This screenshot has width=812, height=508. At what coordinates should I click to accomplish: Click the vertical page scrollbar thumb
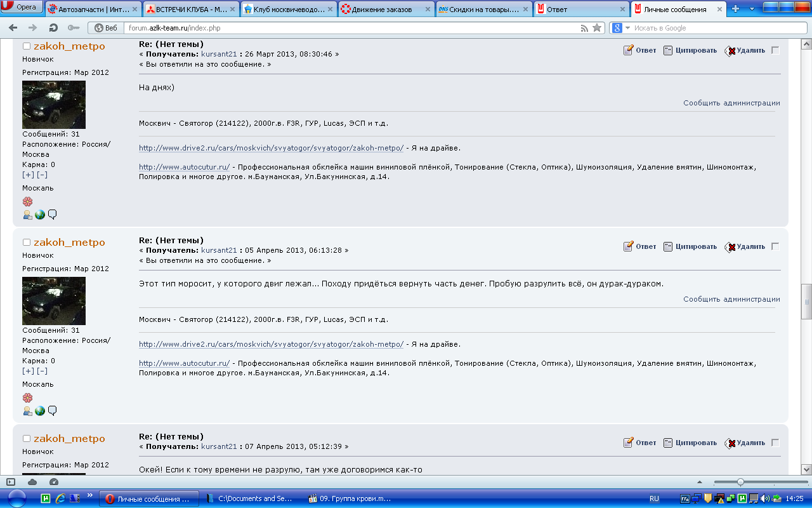(x=806, y=301)
